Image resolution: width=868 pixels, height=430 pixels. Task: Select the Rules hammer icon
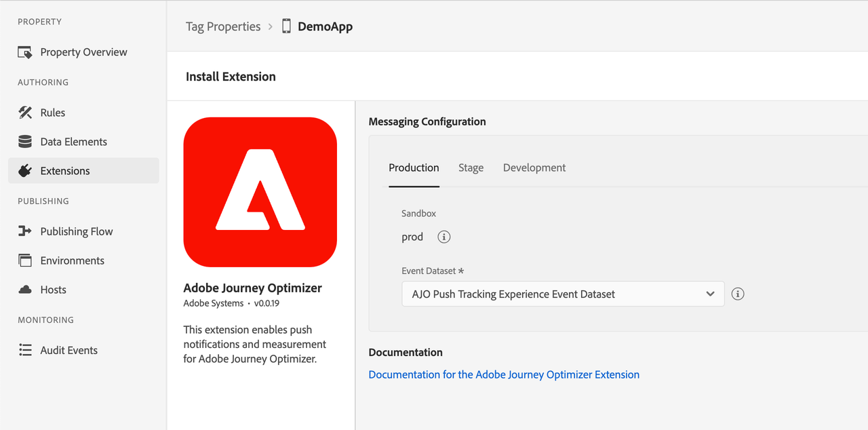25,113
